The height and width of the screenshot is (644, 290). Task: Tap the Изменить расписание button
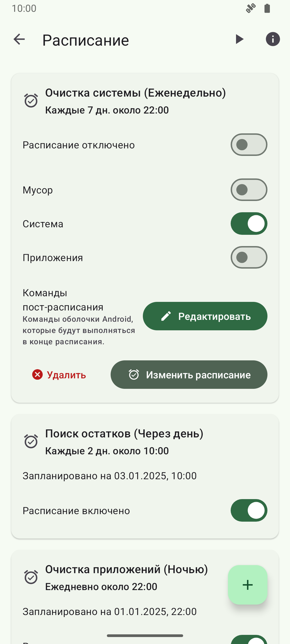[x=189, y=375]
